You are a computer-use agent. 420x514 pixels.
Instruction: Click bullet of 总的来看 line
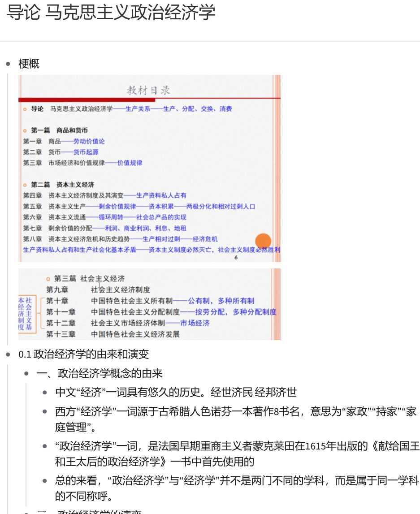[45, 481]
